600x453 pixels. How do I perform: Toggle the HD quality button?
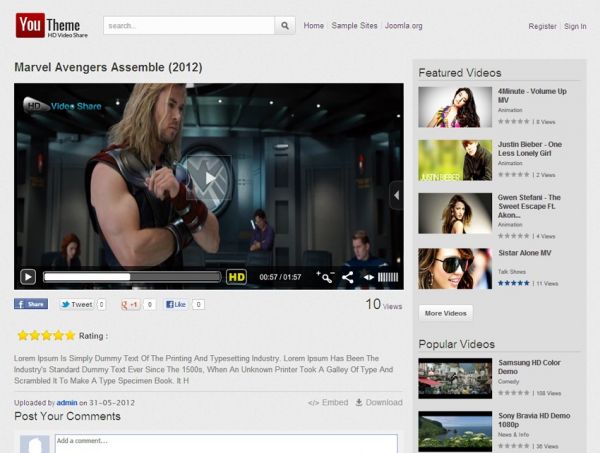coord(236,277)
